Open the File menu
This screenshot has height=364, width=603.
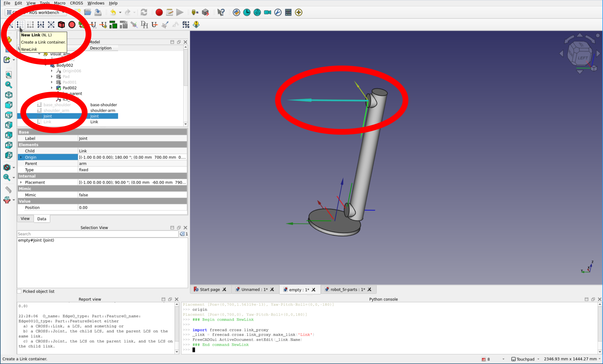[7, 3]
